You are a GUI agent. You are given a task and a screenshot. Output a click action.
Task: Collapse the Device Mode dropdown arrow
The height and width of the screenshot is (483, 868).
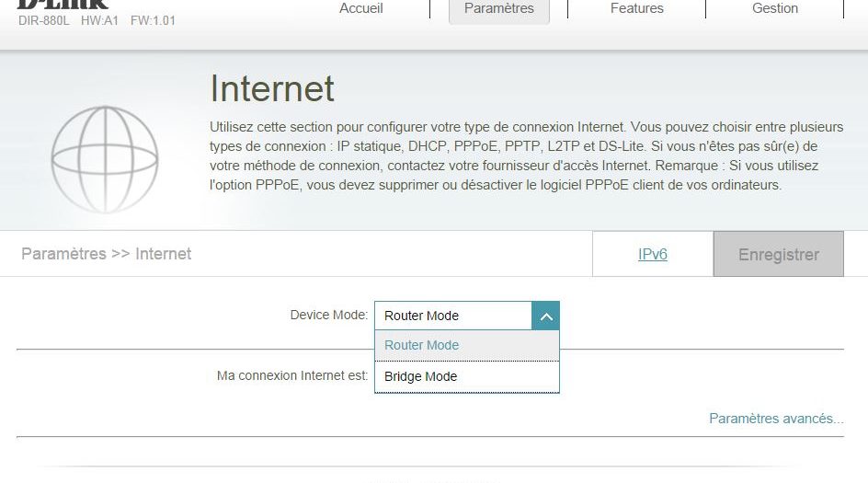click(x=545, y=316)
